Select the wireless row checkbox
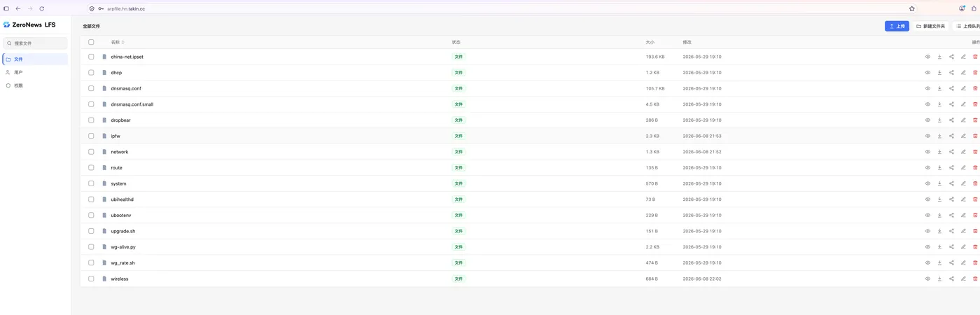The height and width of the screenshot is (315, 980). [x=91, y=279]
